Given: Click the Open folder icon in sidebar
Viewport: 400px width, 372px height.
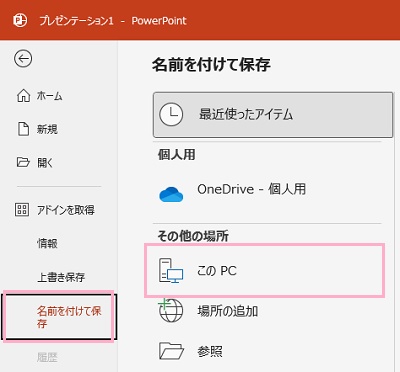Looking at the screenshot, I should (x=23, y=162).
